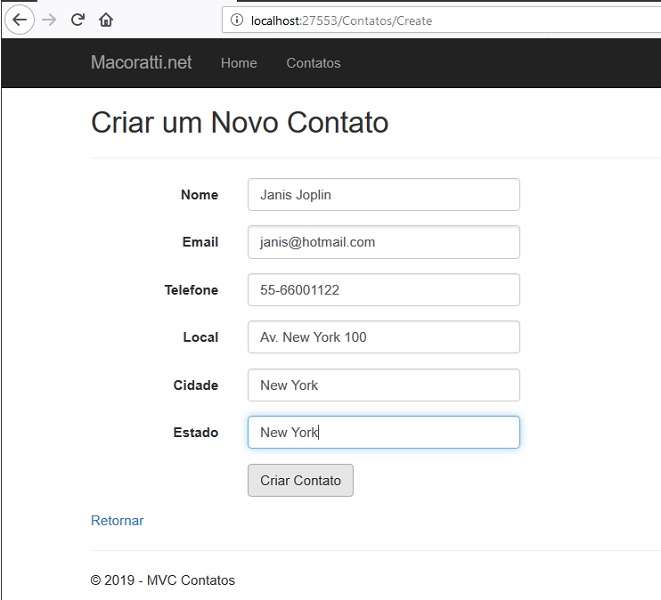
Task: Submit form with Criar Contato button
Action: tap(301, 480)
